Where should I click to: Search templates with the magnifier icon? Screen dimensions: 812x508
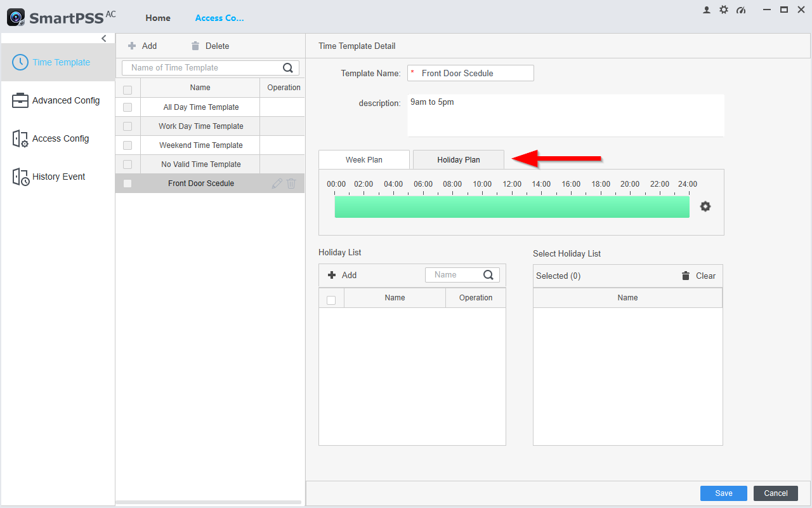(288, 68)
